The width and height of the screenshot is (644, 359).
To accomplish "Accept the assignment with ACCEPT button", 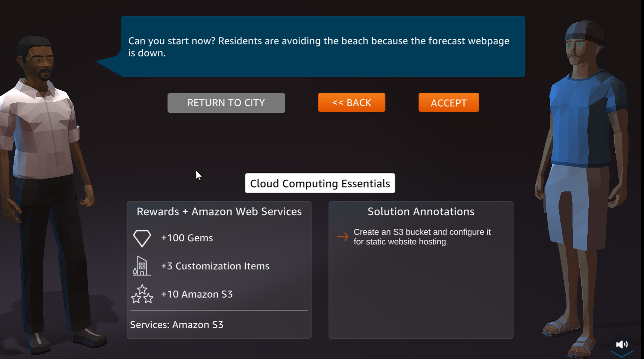I will [449, 103].
